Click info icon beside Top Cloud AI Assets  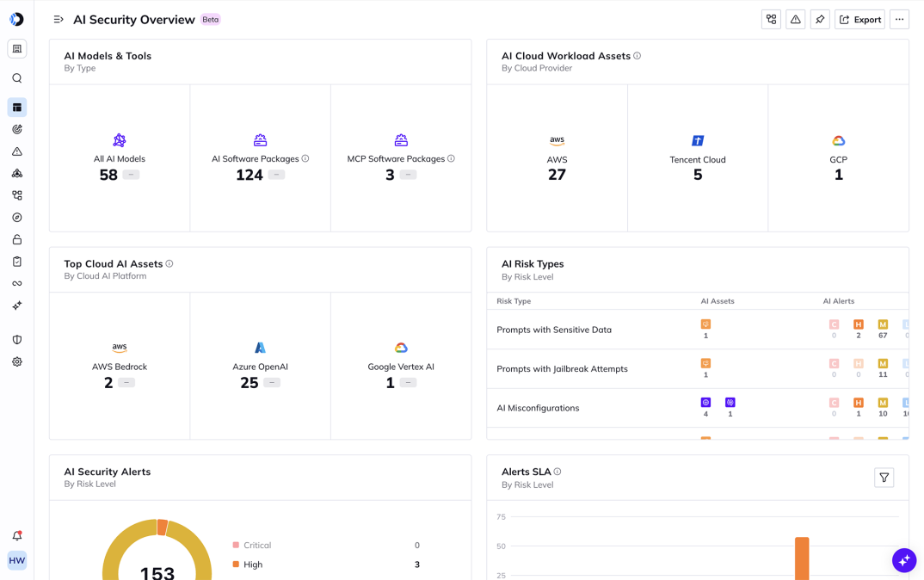click(x=169, y=263)
